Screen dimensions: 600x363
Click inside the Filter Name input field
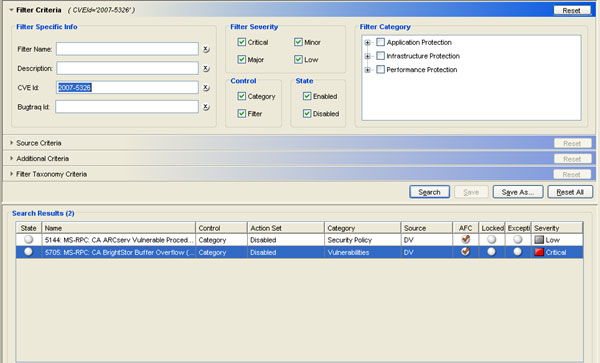pyautogui.click(x=127, y=49)
